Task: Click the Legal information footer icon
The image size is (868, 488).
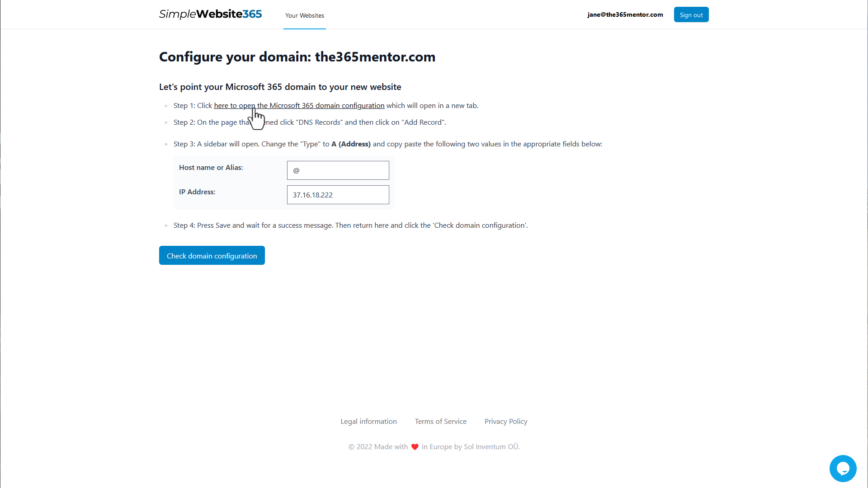Action: pyautogui.click(x=368, y=421)
